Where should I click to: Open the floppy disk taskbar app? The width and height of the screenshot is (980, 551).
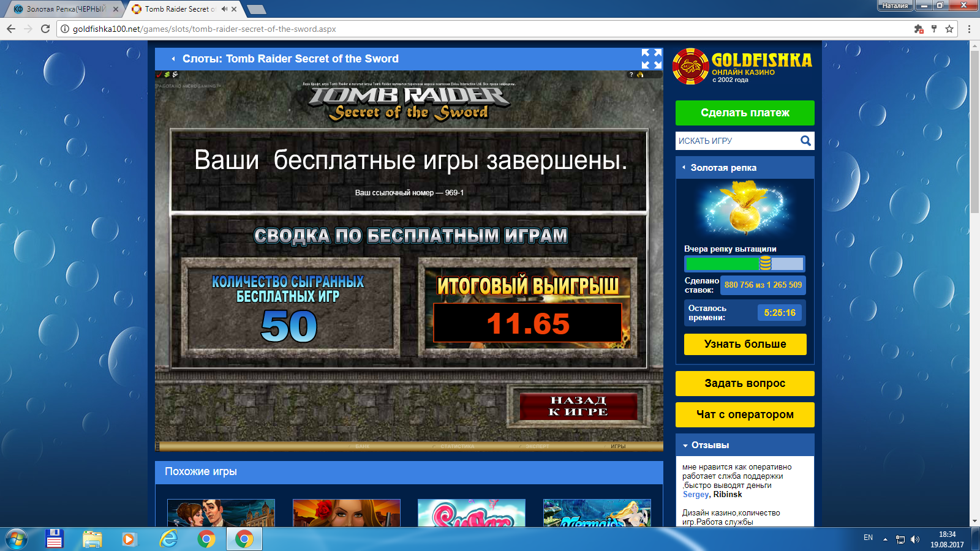pos(55,539)
